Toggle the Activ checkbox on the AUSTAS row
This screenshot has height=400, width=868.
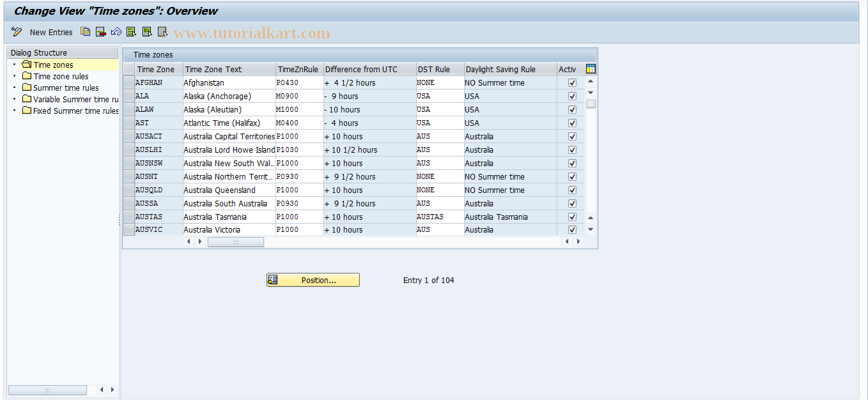coord(572,217)
